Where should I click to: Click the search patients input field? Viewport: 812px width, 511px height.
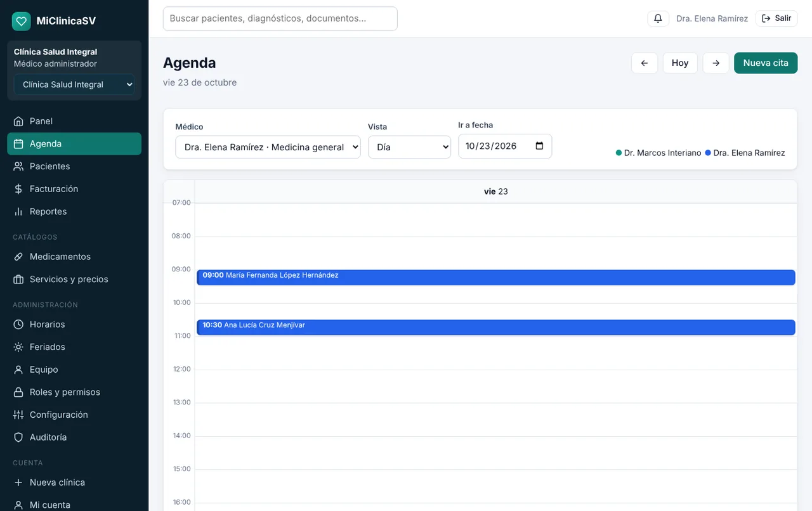(280, 18)
